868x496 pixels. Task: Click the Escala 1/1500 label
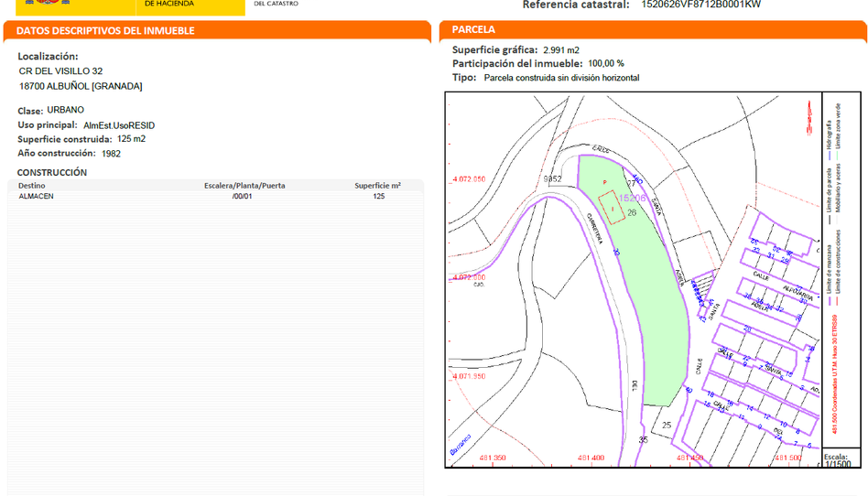[x=837, y=460]
